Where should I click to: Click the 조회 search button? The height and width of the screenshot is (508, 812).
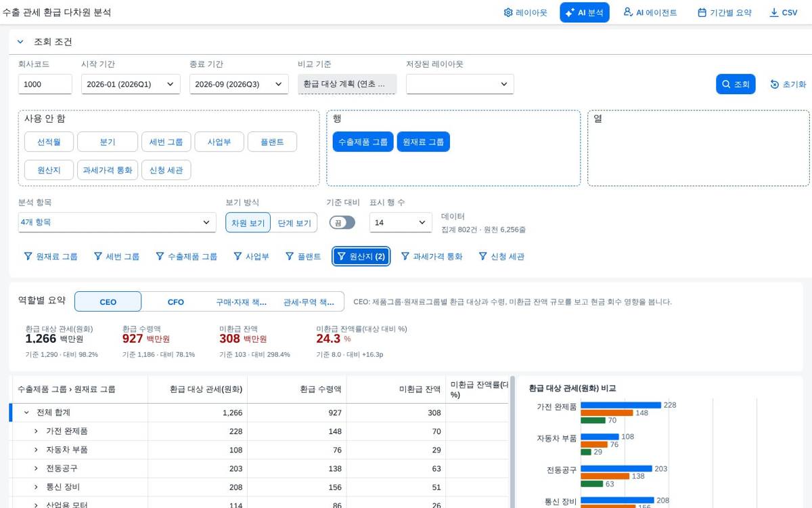click(x=736, y=84)
